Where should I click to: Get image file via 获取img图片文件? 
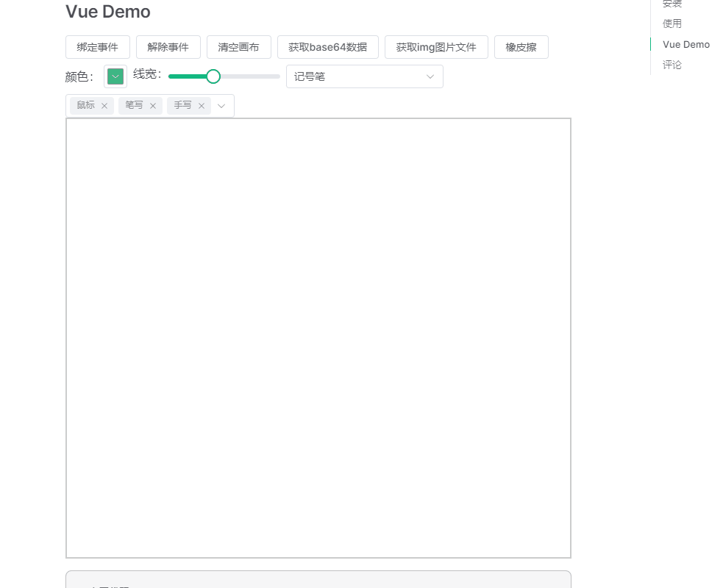[437, 46]
